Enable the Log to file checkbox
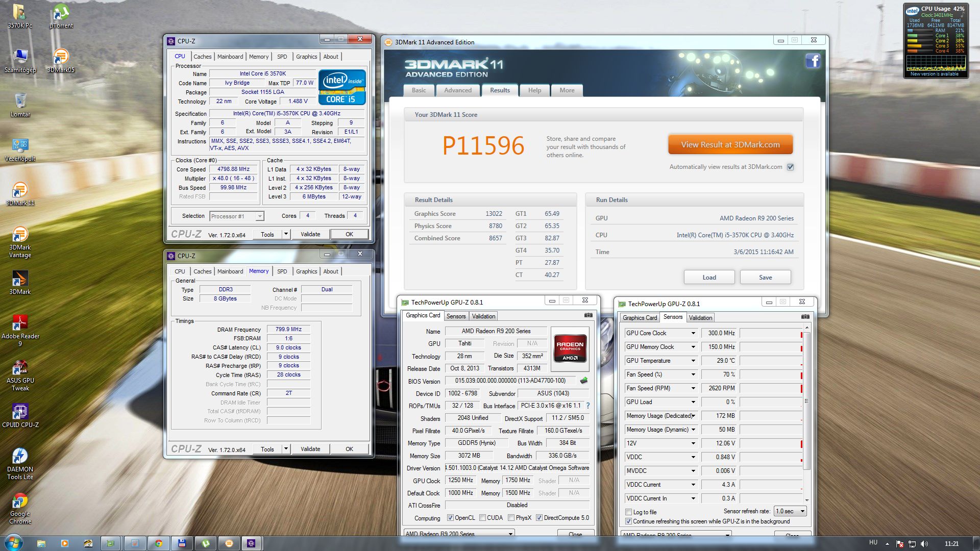This screenshot has width=980, height=551. pos(628,512)
